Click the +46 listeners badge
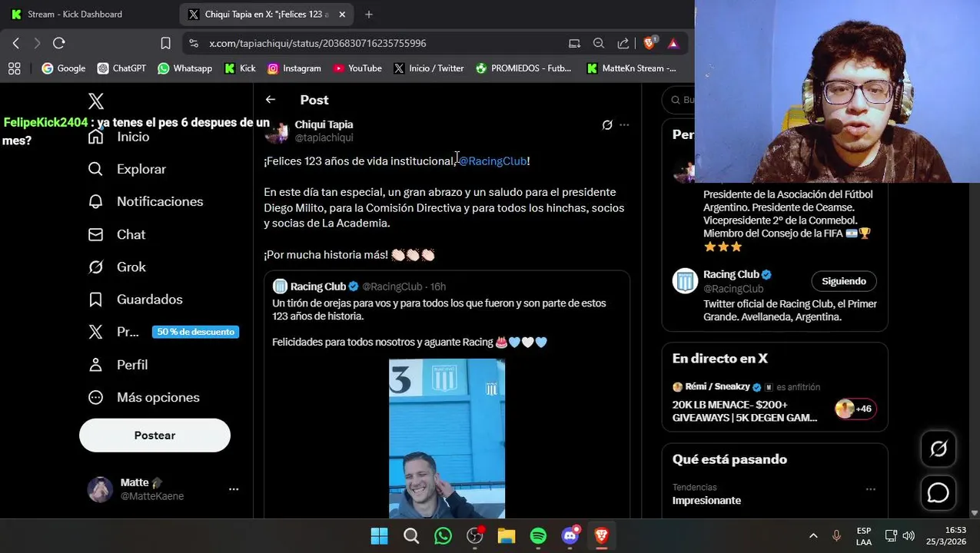The width and height of the screenshot is (980, 553). pos(855,409)
